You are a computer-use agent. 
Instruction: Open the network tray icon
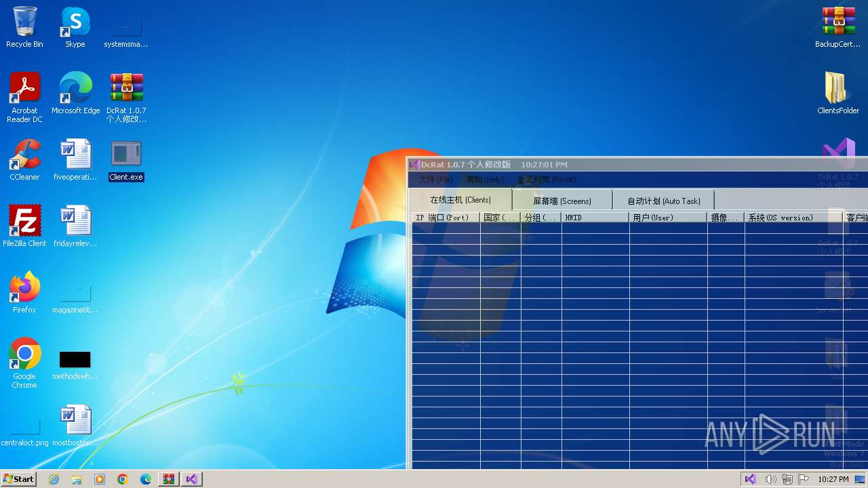[787, 479]
